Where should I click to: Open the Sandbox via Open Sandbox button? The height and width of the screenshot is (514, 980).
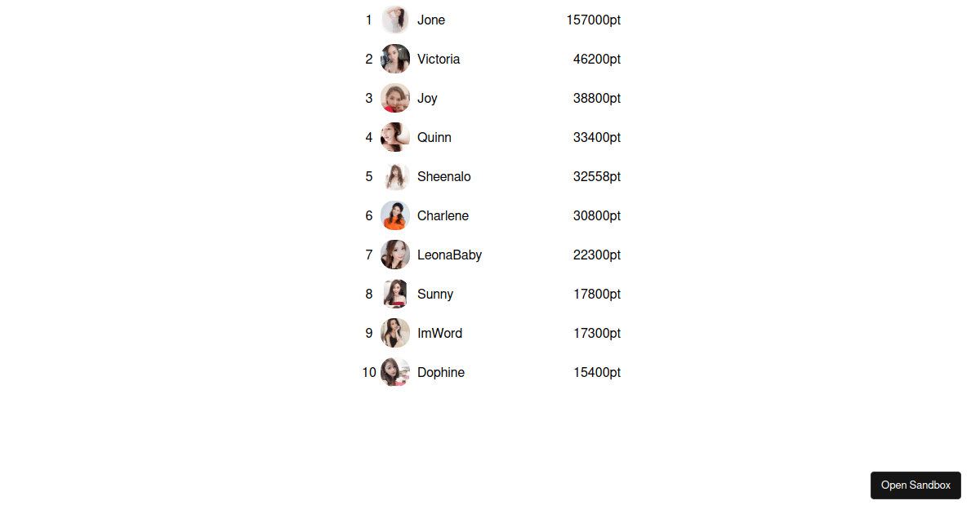pos(915,485)
